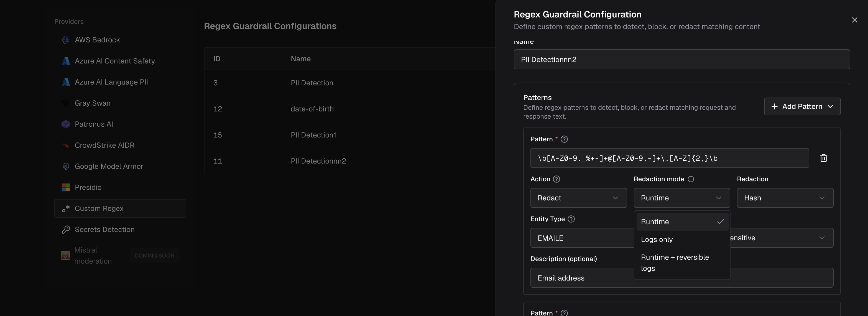Open the Action dropdown showing Redact
The height and width of the screenshot is (316, 868).
point(578,198)
